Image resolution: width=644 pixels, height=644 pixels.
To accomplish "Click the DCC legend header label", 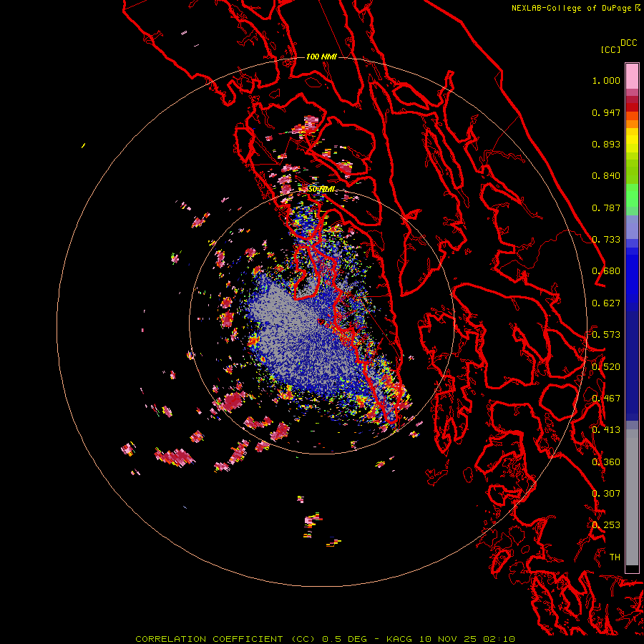I will coord(629,43).
